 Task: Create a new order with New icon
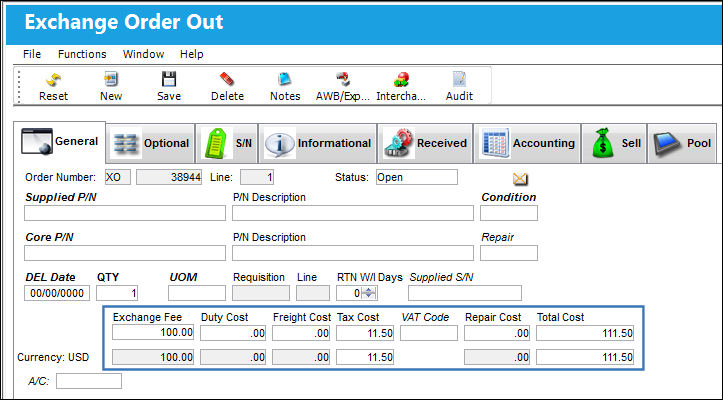(111, 86)
